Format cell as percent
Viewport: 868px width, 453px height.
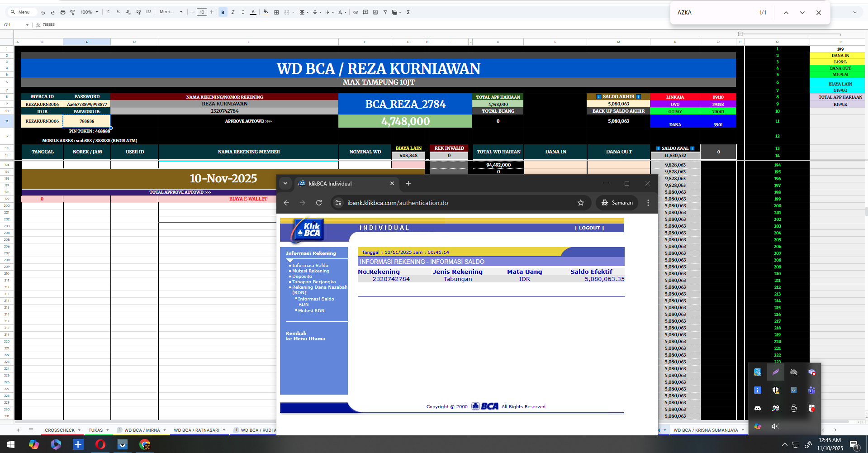(118, 12)
